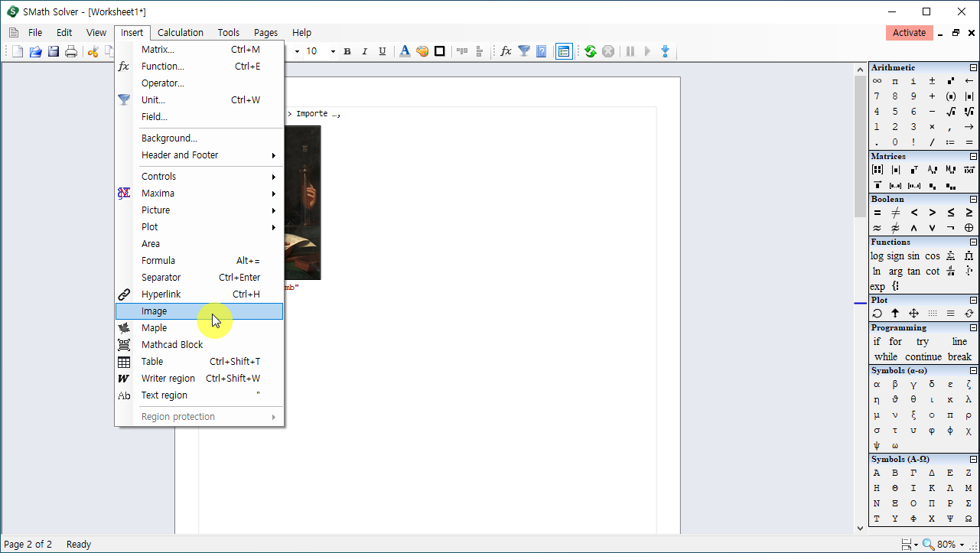Choose Function... from the Insert menu
Viewport: 980px width, 553px height.
(199, 67)
